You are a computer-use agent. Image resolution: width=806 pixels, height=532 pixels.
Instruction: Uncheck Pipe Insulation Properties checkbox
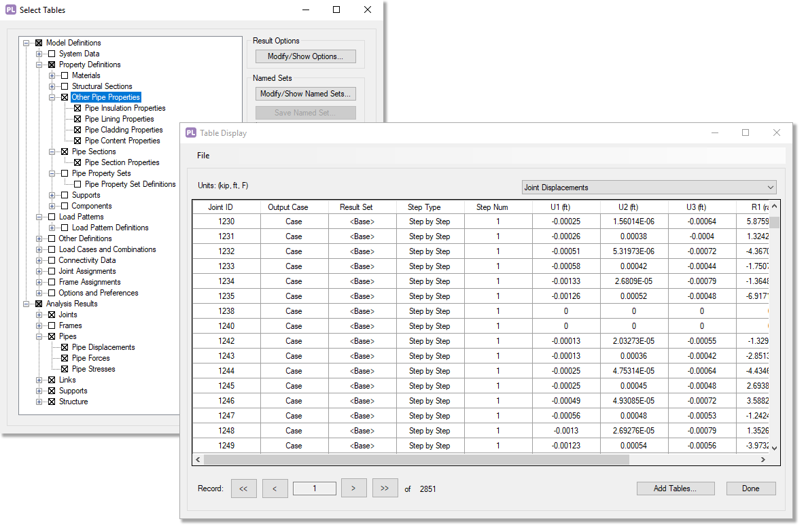coord(77,108)
